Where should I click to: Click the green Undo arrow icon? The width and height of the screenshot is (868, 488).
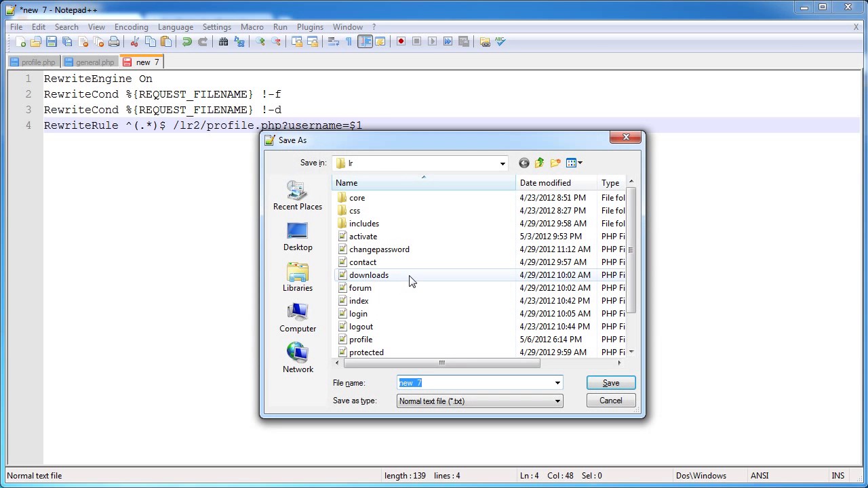(187, 42)
